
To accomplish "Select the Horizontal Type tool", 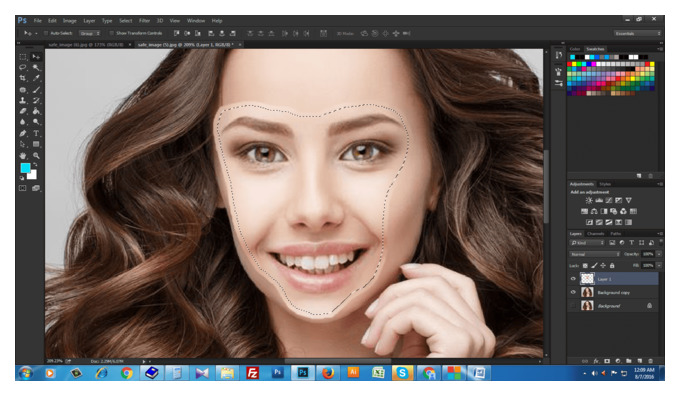I will tap(36, 134).
